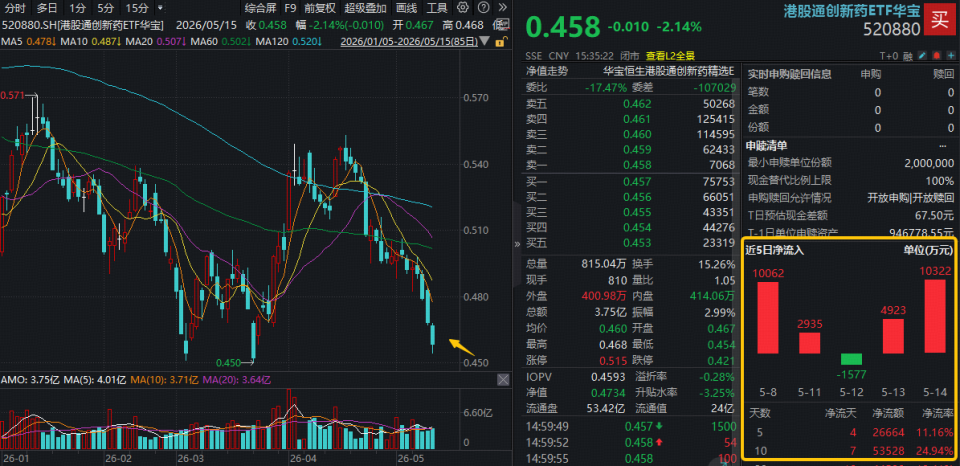Image resolution: width=960 pixels, height=466 pixels.
Task: Switch to 分时 chart tab
Action: pos(15,8)
